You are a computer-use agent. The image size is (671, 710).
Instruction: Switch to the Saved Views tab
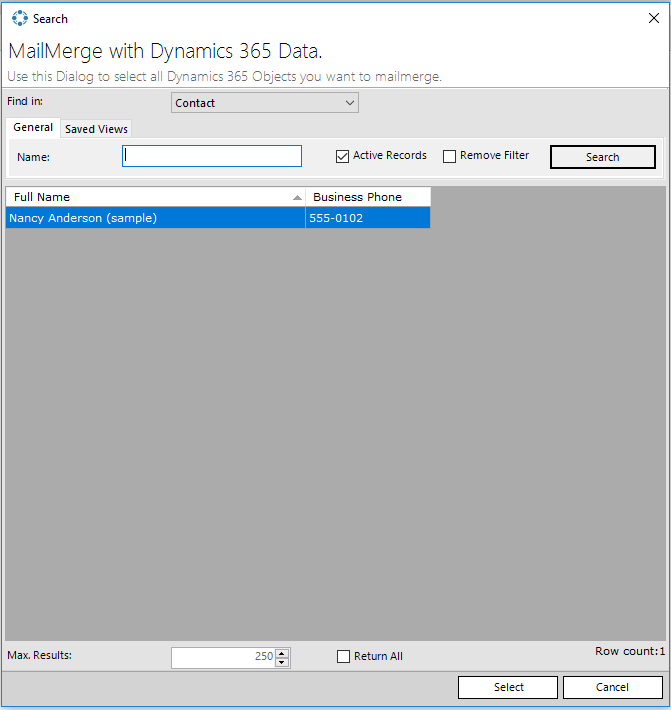96,129
